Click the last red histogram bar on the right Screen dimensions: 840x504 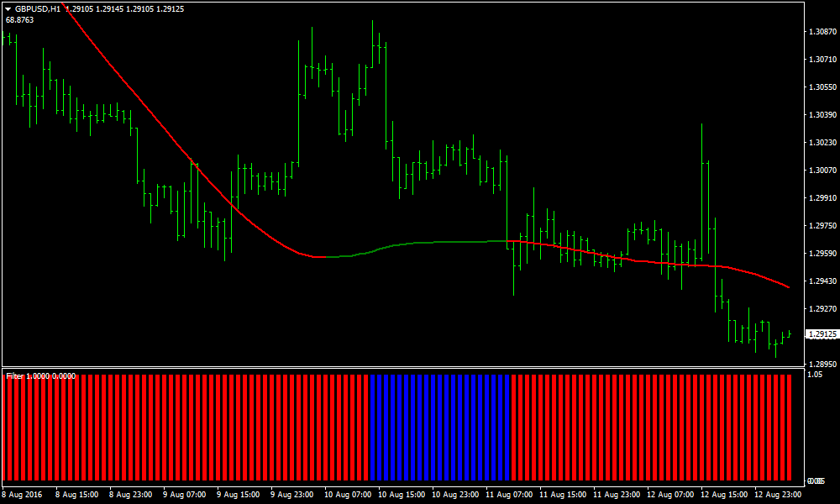(788, 424)
